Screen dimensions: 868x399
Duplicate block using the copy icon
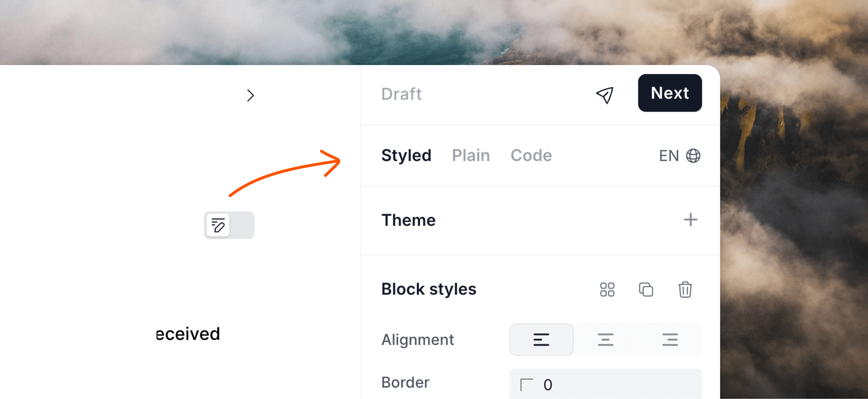pos(646,289)
